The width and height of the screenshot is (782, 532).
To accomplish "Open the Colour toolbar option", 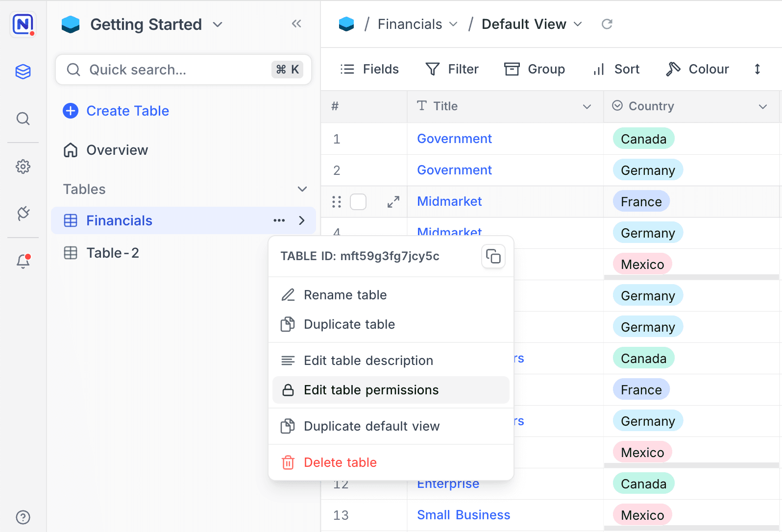I will coord(698,69).
